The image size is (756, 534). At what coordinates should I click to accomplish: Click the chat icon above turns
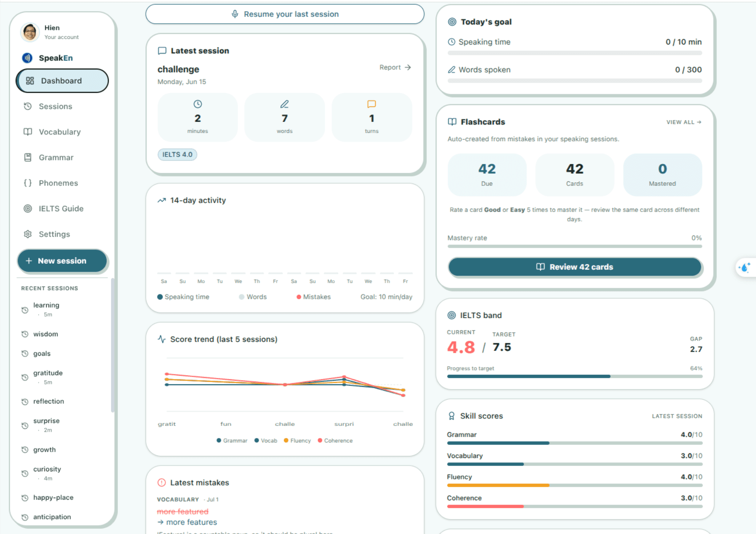(x=372, y=104)
